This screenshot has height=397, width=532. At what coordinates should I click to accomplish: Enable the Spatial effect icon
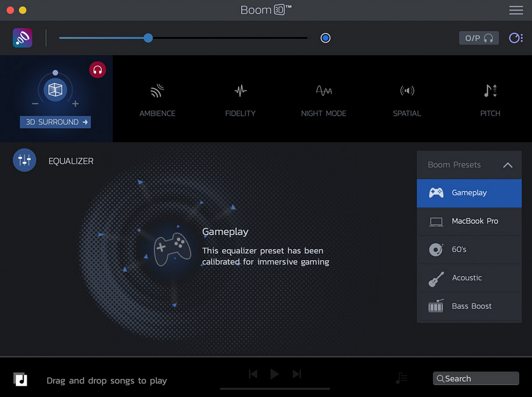pos(407,91)
